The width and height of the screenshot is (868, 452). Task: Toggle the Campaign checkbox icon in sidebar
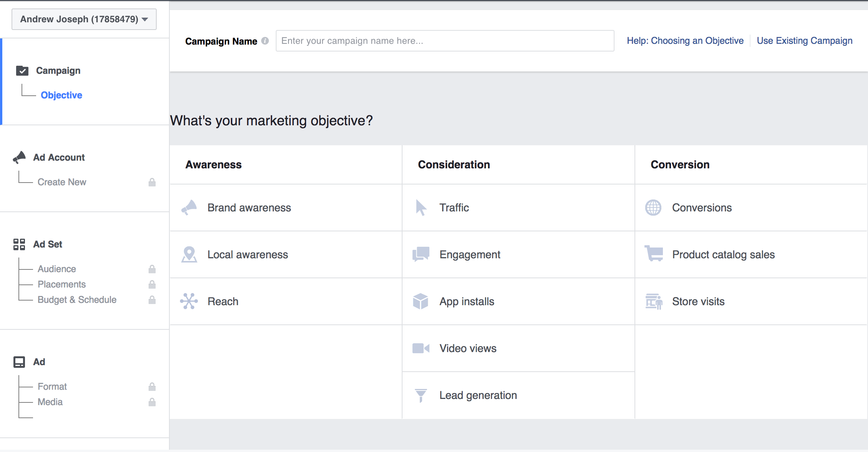point(22,71)
